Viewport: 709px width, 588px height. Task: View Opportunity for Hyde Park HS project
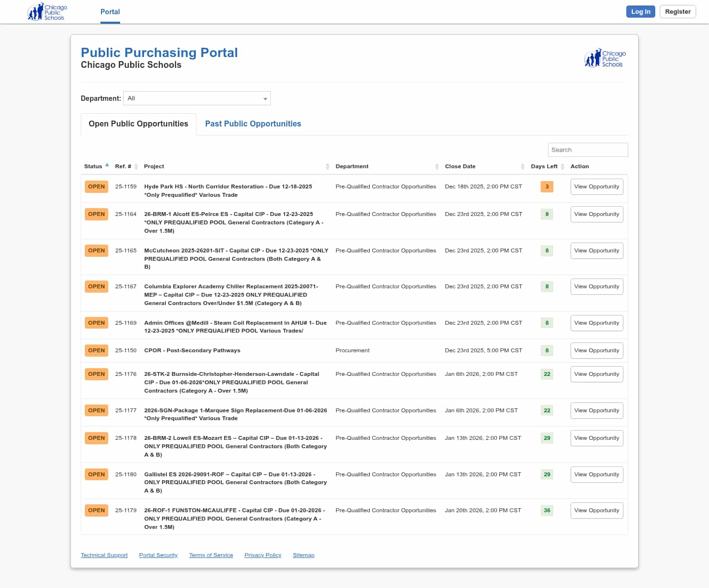(x=596, y=187)
